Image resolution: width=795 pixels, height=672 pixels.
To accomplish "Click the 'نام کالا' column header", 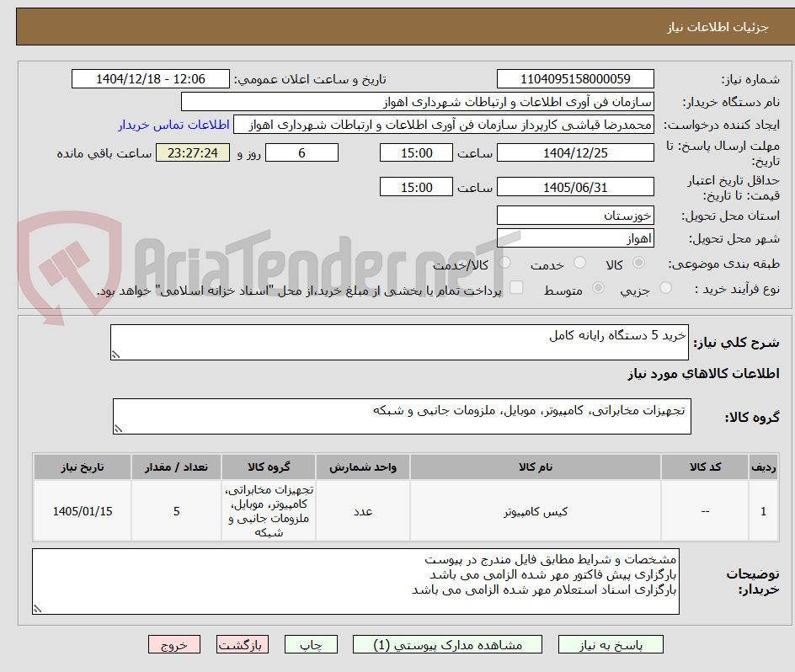I will click(x=536, y=467).
